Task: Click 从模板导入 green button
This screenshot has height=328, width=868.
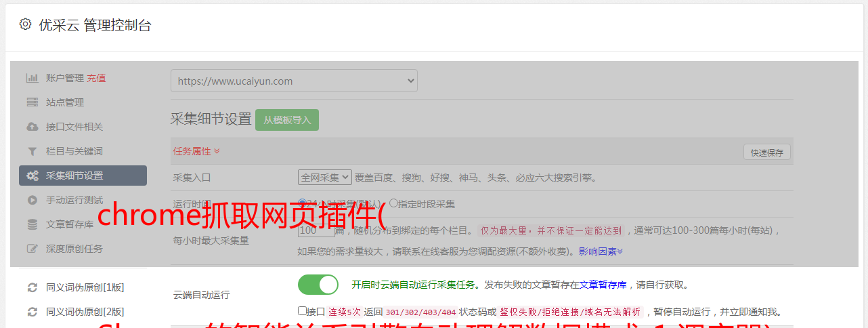Action: [287, 120]
